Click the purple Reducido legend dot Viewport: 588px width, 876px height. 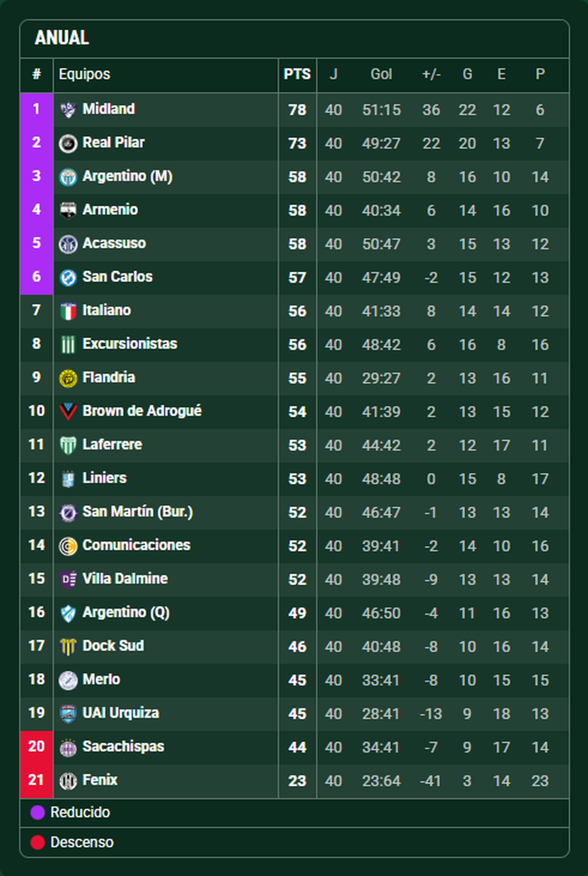(x=38, y=813)
